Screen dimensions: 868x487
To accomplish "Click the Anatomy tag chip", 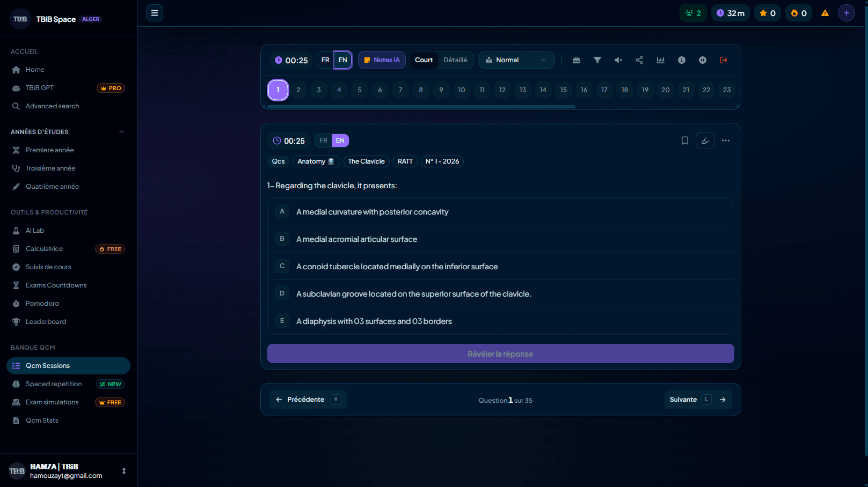I will [316, 161].
